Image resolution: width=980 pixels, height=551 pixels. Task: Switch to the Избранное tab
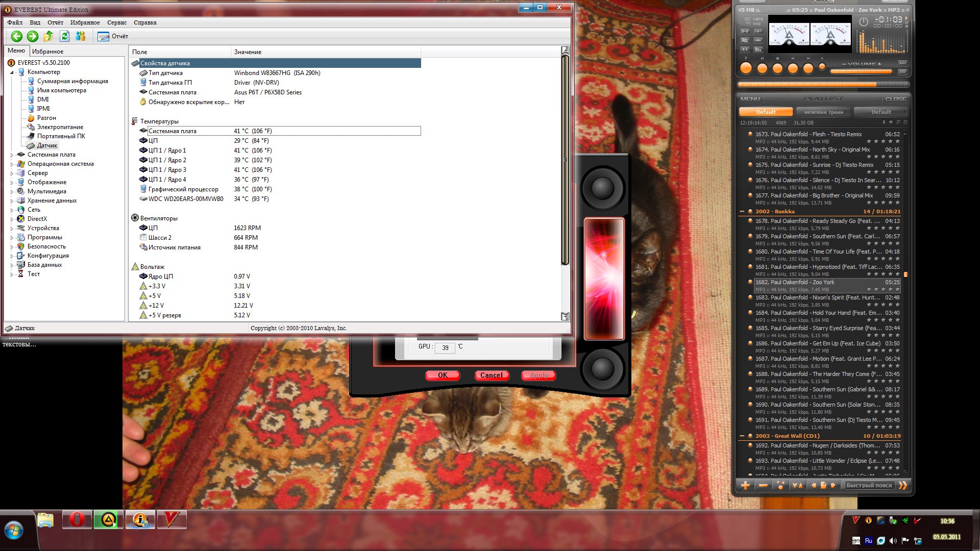pos(47,52)
